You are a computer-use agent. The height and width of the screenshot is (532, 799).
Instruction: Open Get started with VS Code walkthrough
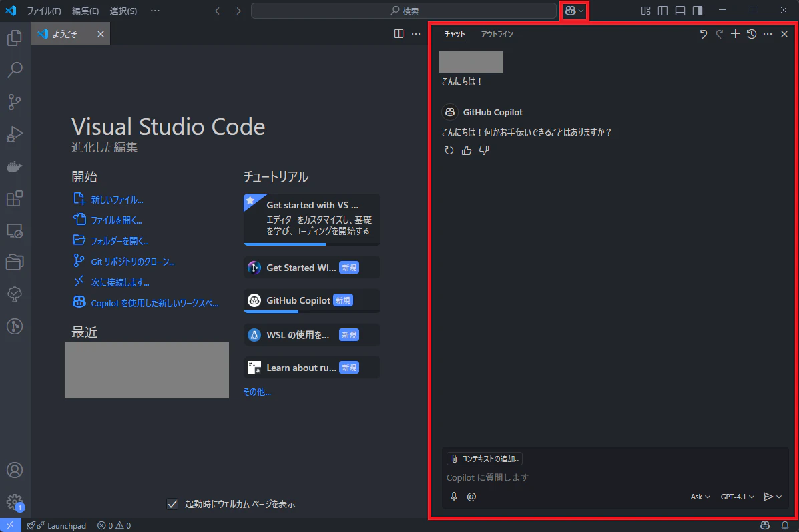tap(312, 219)
